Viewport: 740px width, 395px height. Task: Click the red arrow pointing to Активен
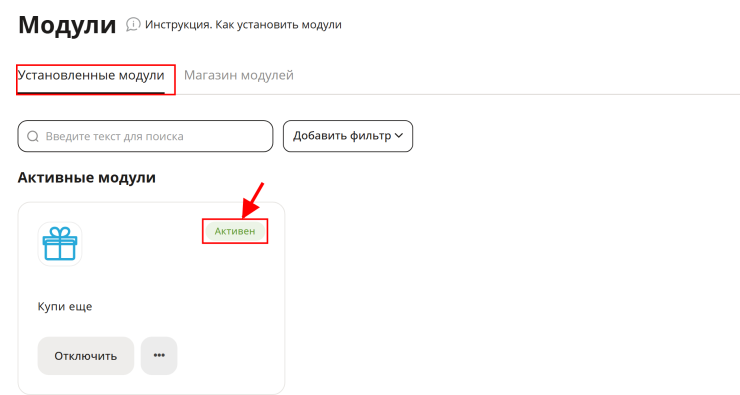[252, 200]
